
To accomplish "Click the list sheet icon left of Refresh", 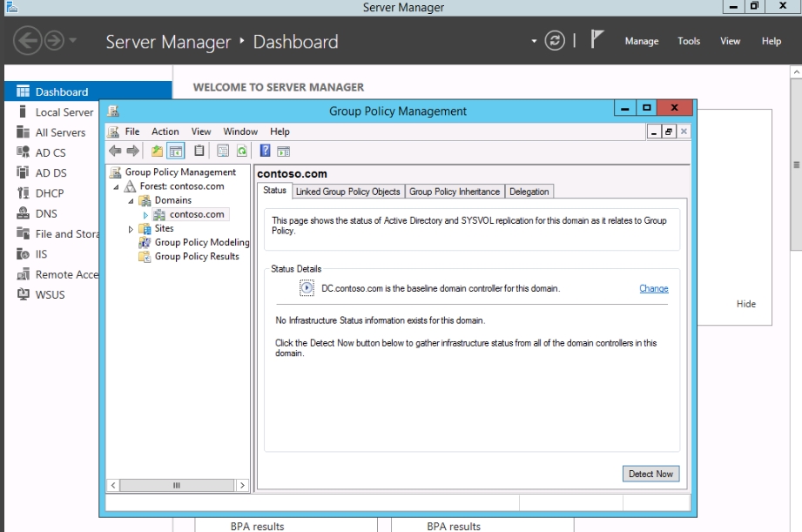I will click(x=223, y=151).
